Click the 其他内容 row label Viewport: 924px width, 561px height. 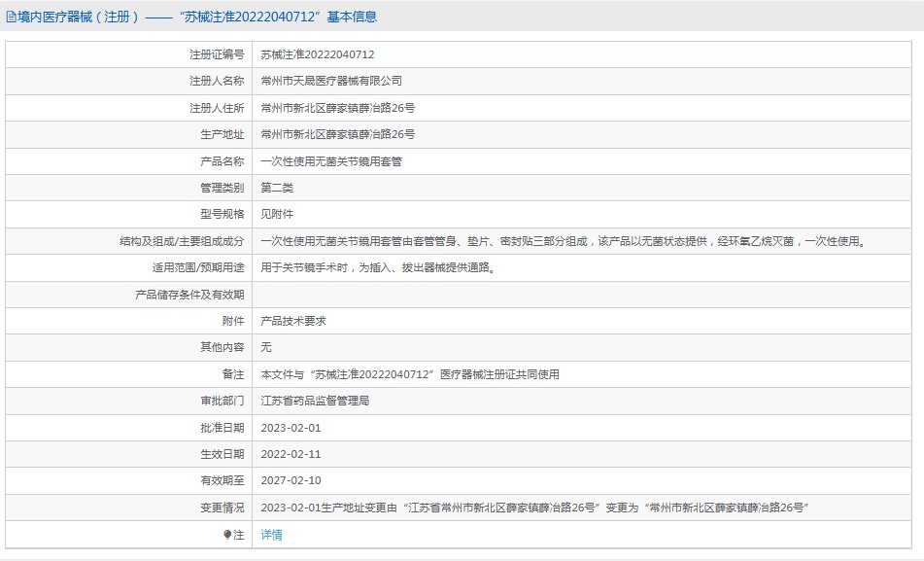(222, 347)
